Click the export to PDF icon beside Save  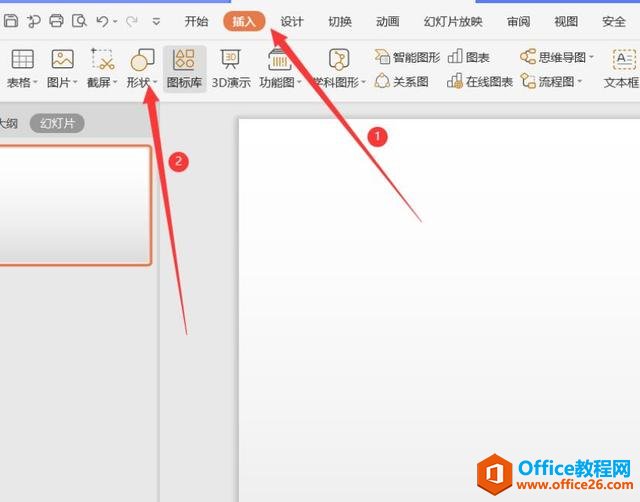(33, 20)
